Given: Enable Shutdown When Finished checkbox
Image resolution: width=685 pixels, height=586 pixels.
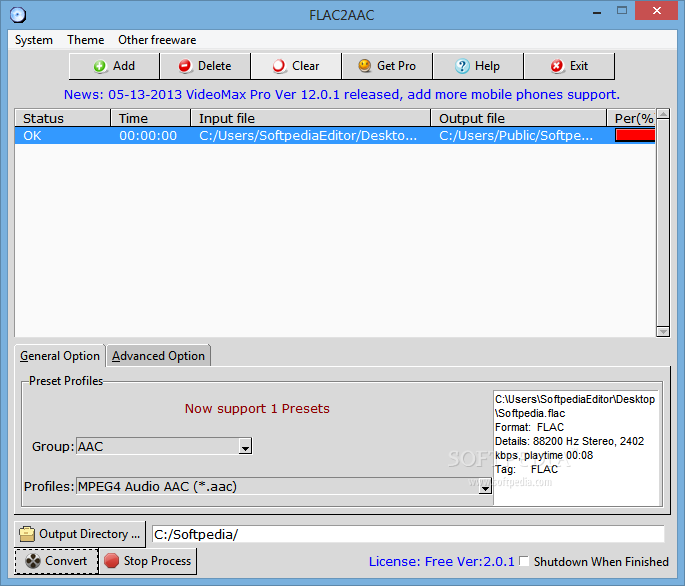Looking at the screenshot, I should [524, 561].
